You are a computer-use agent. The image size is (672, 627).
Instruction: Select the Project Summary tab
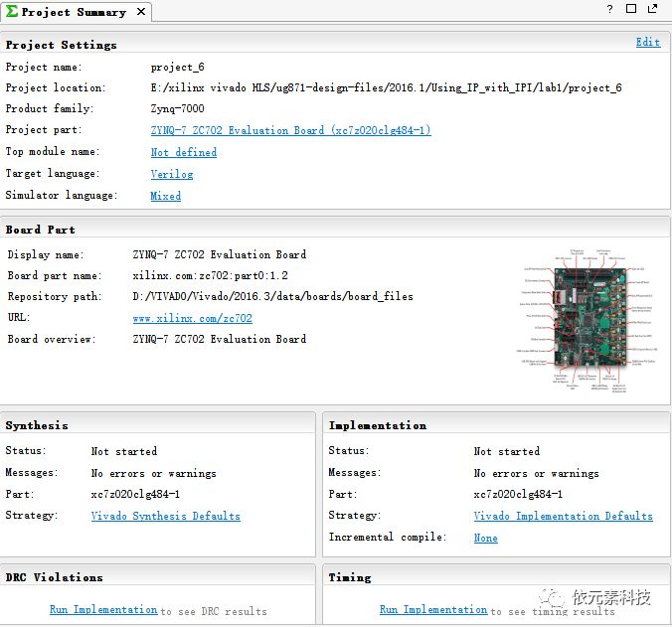tap(75, 12)
